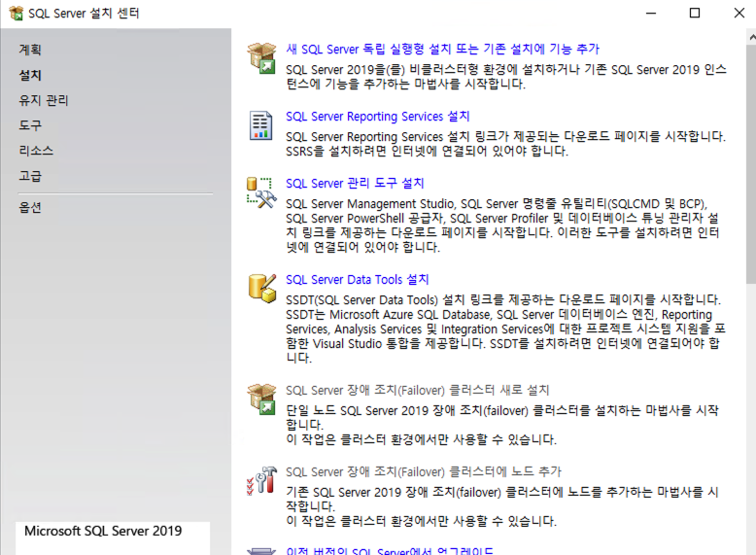Click the SQL Server Setup Center title icon
Screen dimensions: 756x555
click(16, 13)
